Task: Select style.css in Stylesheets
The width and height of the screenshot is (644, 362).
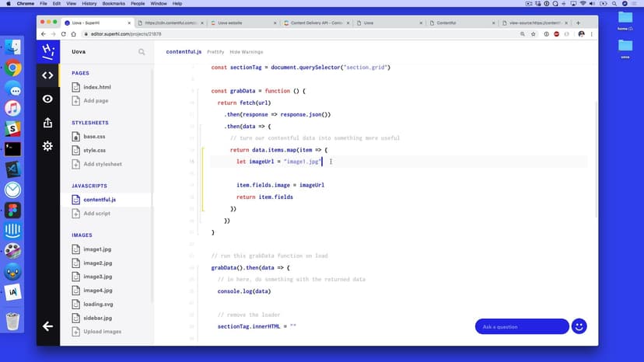Action: click(94, 150)
